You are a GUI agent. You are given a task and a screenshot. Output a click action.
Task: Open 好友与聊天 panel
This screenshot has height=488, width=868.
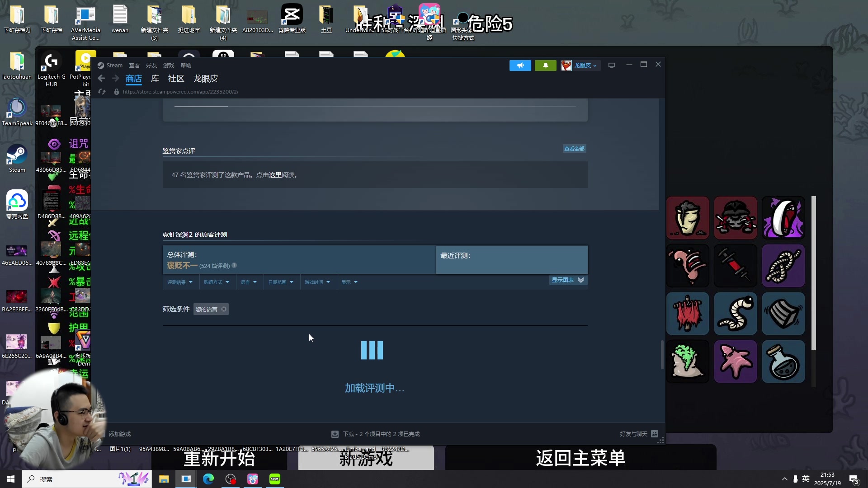(639, 434)
